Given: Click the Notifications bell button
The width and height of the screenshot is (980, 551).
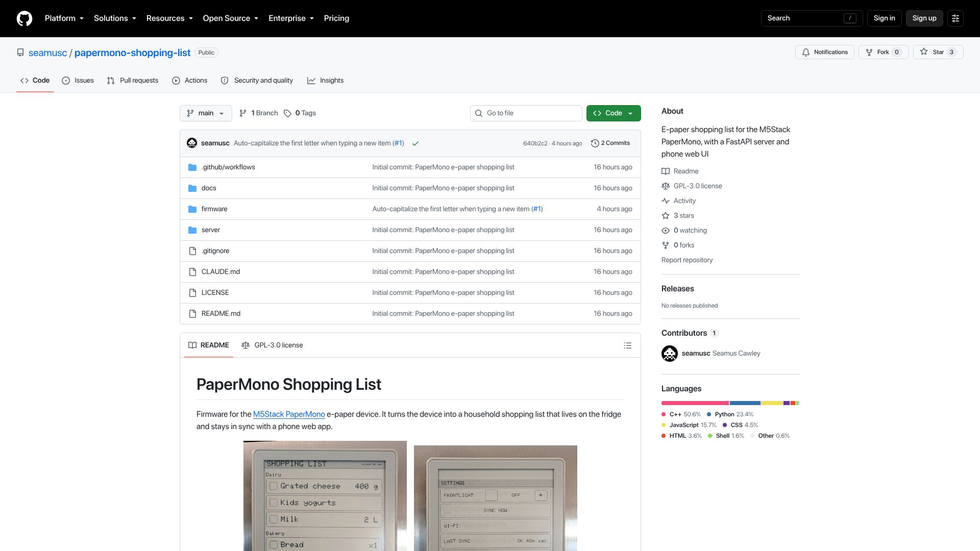Looking at the screenshot, I should point(824,52).
